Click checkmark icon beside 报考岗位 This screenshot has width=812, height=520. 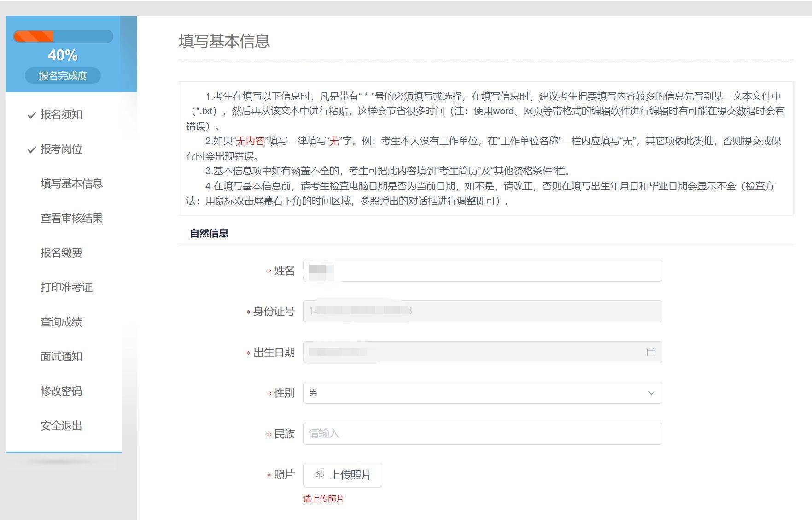point(32,149)
